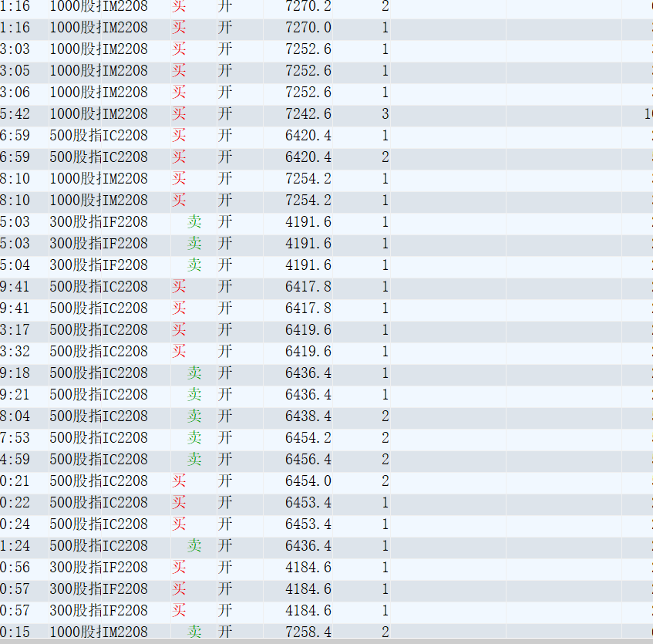Select the 9:18 time cell
This screenshot has height=644, width=653.
pyautogui.click(x=15, y=373)
